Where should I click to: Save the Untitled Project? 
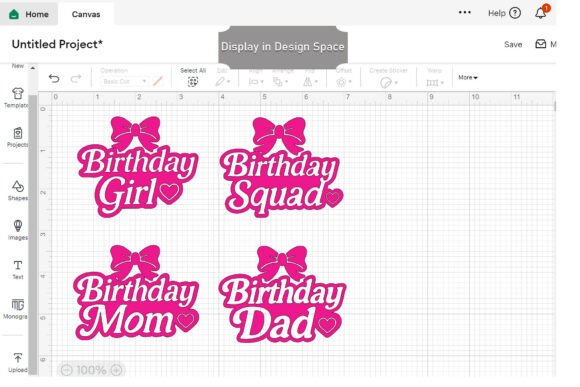click(x=513, y=44)
